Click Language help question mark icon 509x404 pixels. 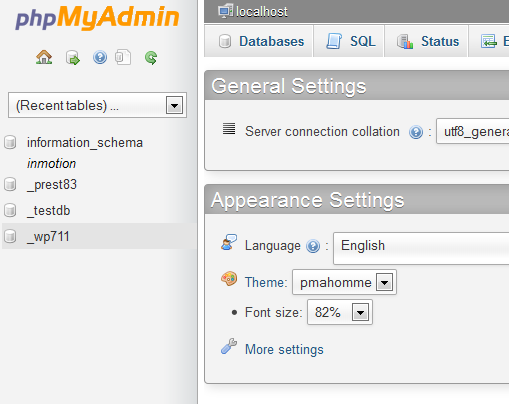(x=313, y=246)
